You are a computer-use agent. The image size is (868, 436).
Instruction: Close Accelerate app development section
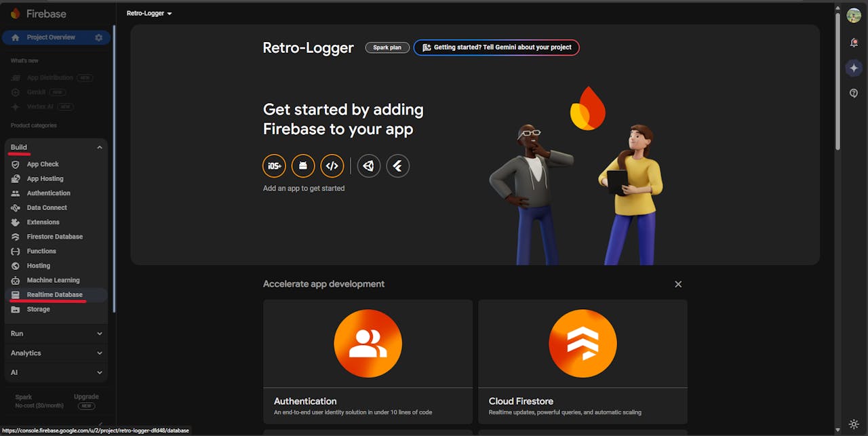[678, 284]
